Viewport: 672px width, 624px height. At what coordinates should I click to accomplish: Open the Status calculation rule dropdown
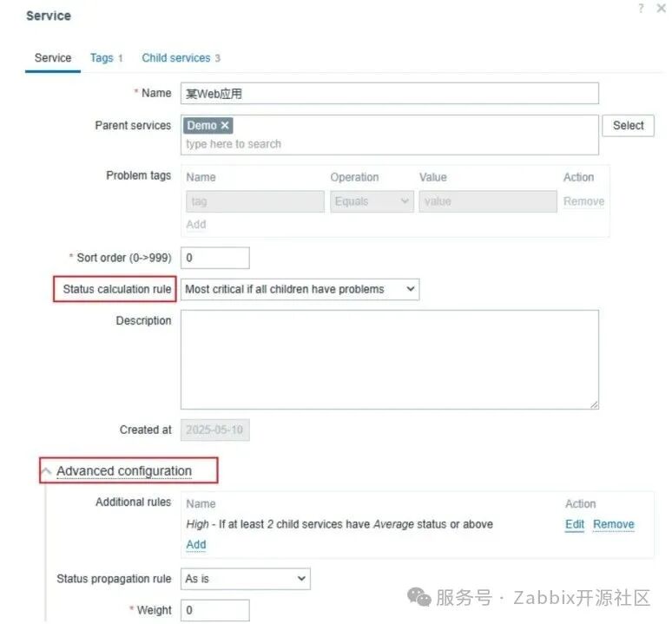[x=300, y=290]
